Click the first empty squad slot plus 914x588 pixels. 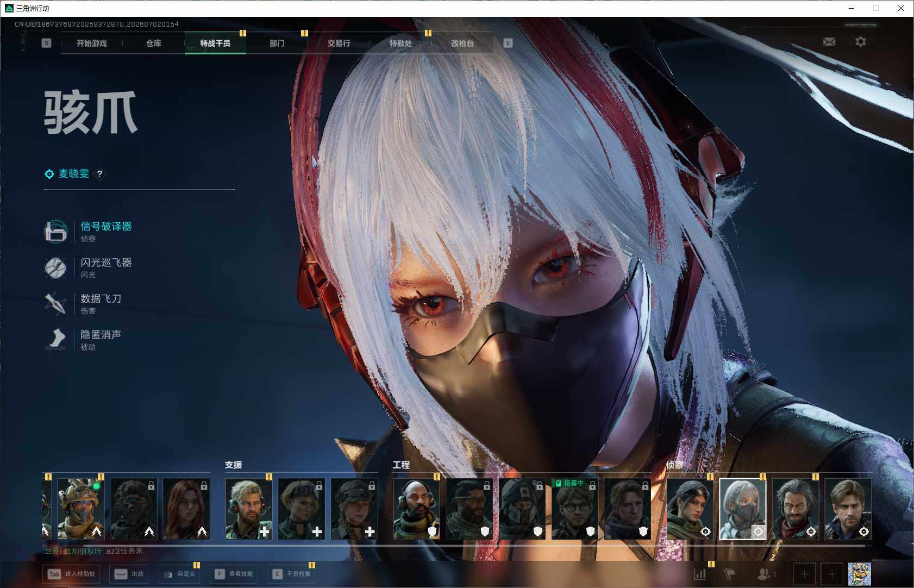pos(804,574)
